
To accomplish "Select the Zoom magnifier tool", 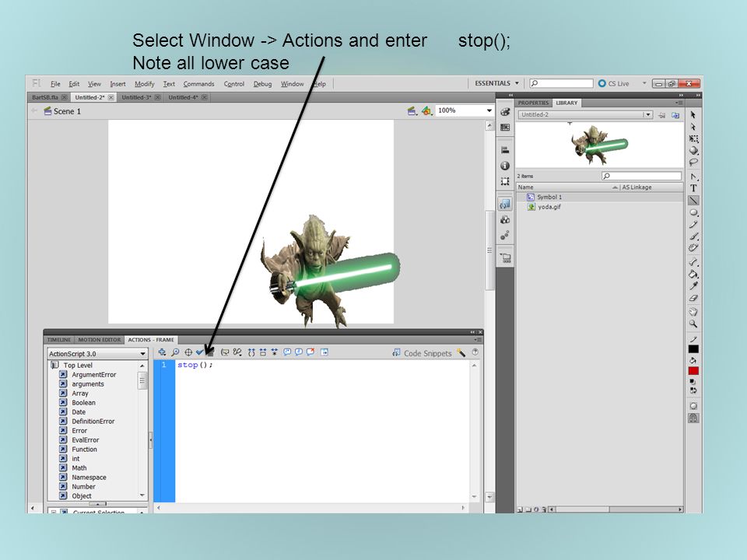I will [x=693, y=324].
